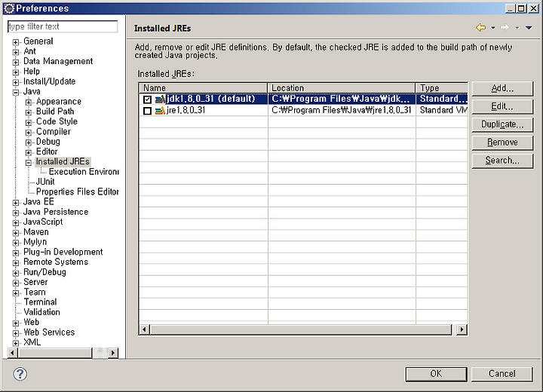Focus the type filter text field
This screenshot has width=543, height=392.
click(63, 26)
